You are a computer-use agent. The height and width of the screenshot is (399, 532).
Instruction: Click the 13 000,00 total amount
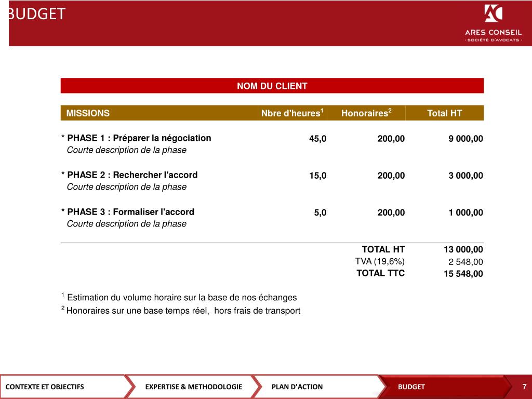(463, 250)
